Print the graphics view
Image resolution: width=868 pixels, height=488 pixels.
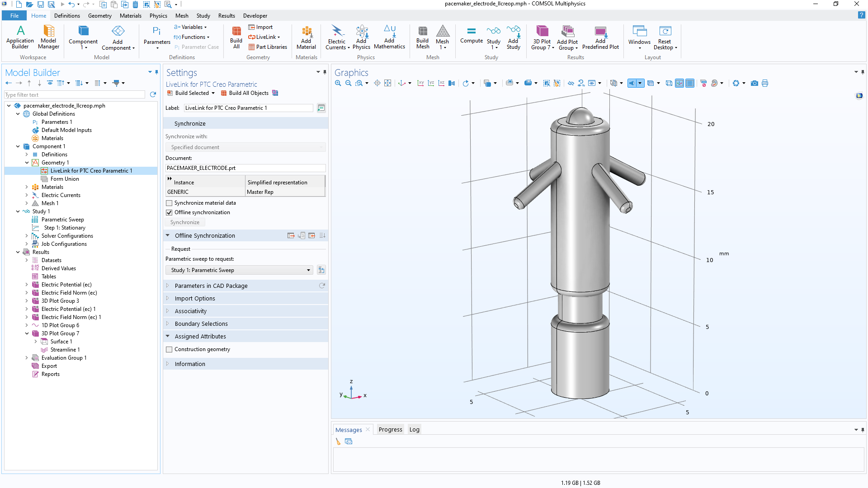tap(765, 83)
